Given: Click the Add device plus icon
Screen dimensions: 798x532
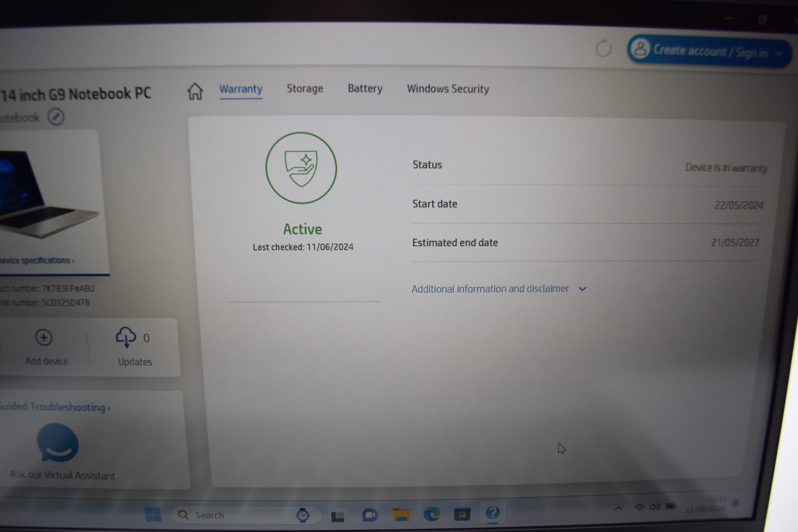Looking at the screenshot, I should 44,338.
